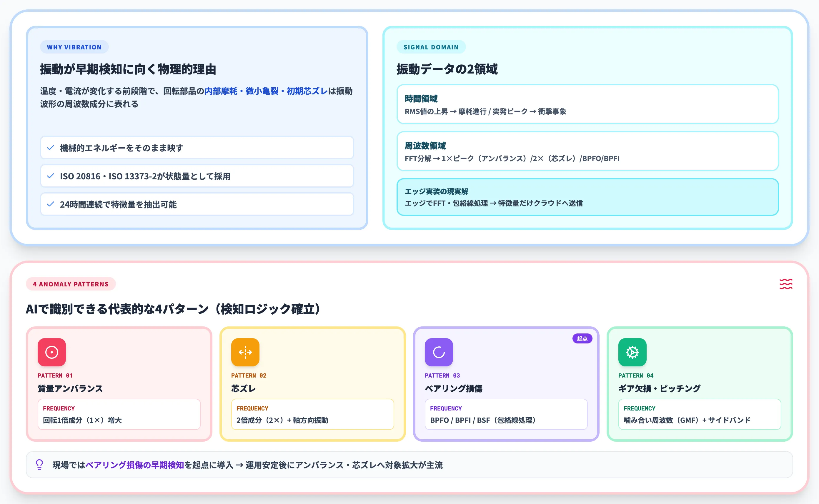The height and width of the screenshot is (504, 819).
Task: Click the heading AIで識別できる代表的な4パターン
Action: point(173,309)
